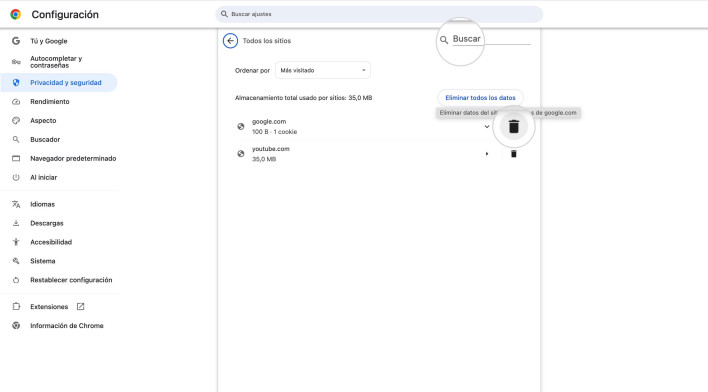Focus the Buscar sites search field

click(x=491, y=39)
